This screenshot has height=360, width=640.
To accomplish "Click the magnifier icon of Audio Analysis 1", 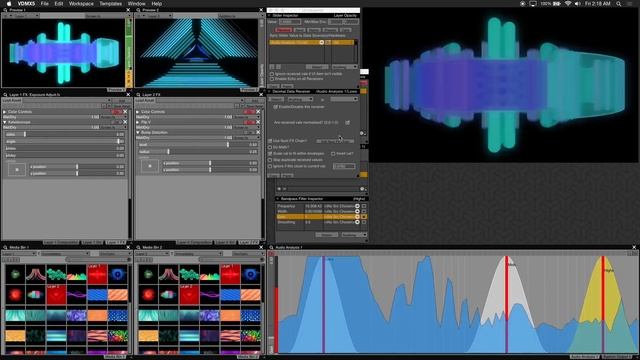I will [271, 247].
